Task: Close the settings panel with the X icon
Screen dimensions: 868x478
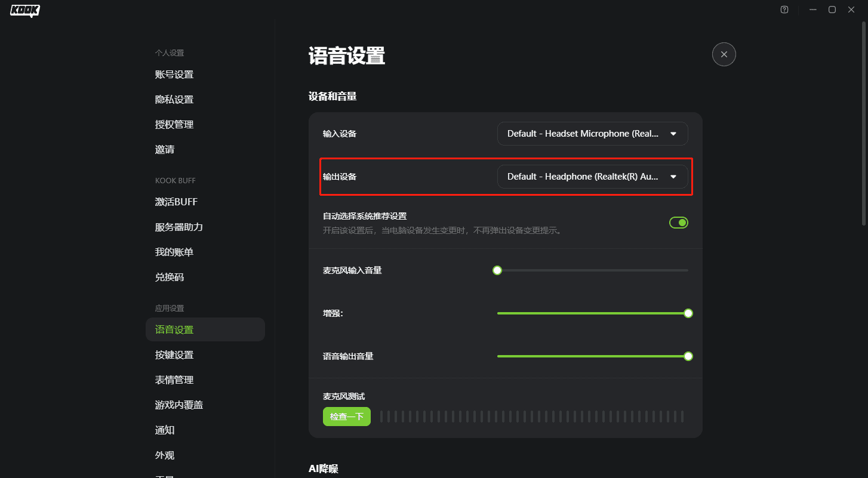Action: point(724,54)
